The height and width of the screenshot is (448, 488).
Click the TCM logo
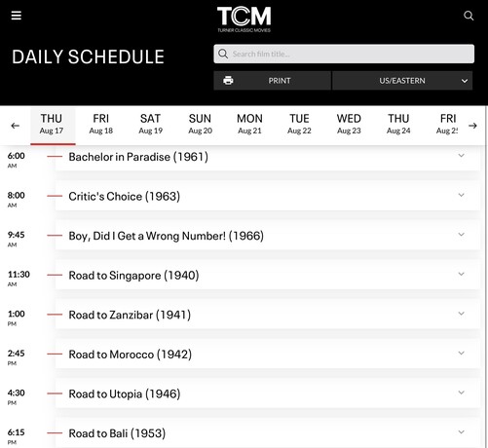244,19
